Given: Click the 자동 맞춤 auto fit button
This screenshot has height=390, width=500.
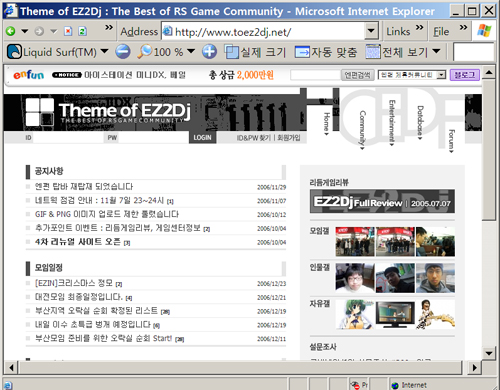Looking at the screenshot, I should click(326, 52).
